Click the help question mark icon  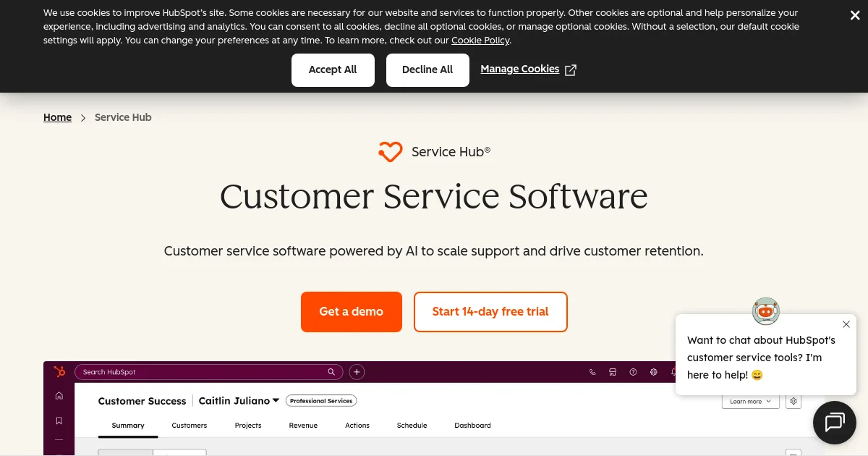(633, 372)
